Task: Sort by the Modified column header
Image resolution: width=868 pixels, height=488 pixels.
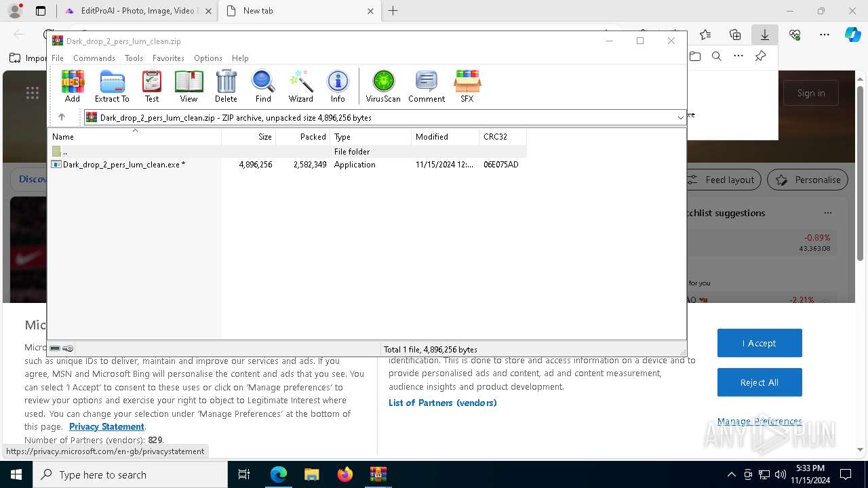Action: point(446,136)
